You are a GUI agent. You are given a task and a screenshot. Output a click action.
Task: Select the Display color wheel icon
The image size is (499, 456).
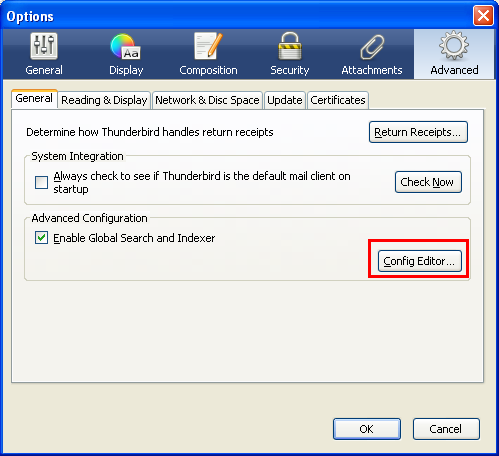coord(126,46)
